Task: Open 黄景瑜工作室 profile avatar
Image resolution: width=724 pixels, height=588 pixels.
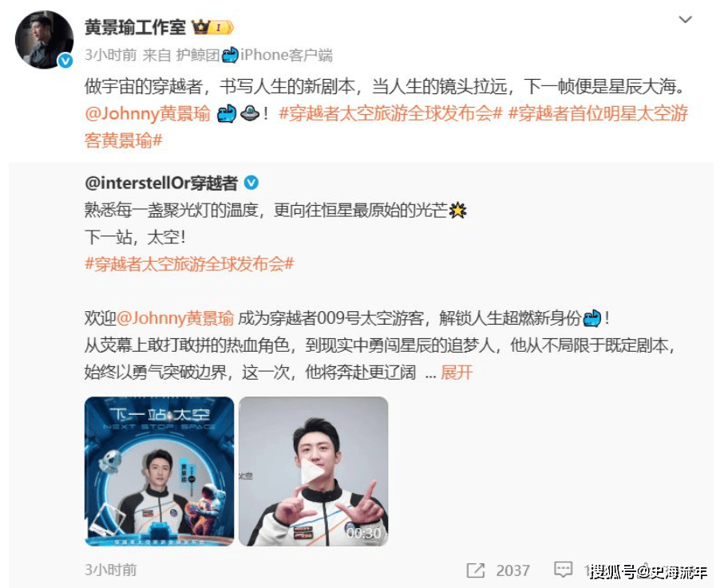Action: [x=45, y=40]
